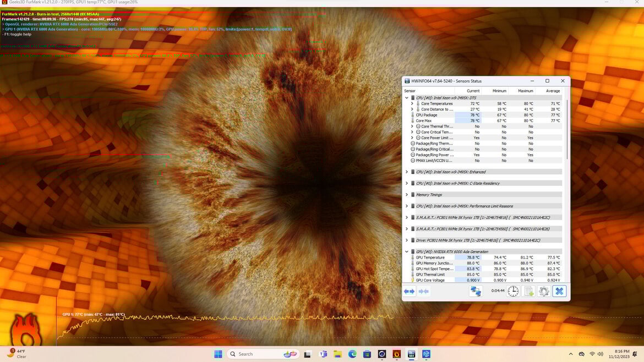Select the GPU Core Voltage row label

430,281
